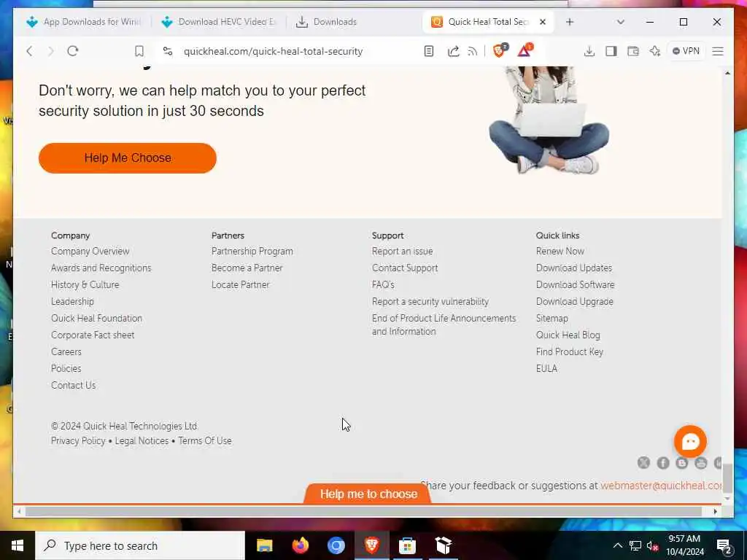Click the RSS feed icon

(473, 52)
